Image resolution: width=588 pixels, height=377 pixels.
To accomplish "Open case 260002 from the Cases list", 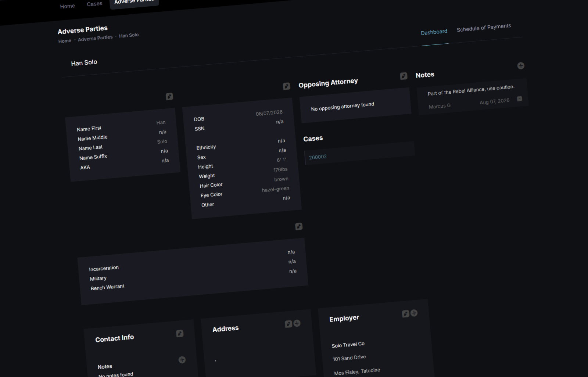I will click(x=318, y=157).
